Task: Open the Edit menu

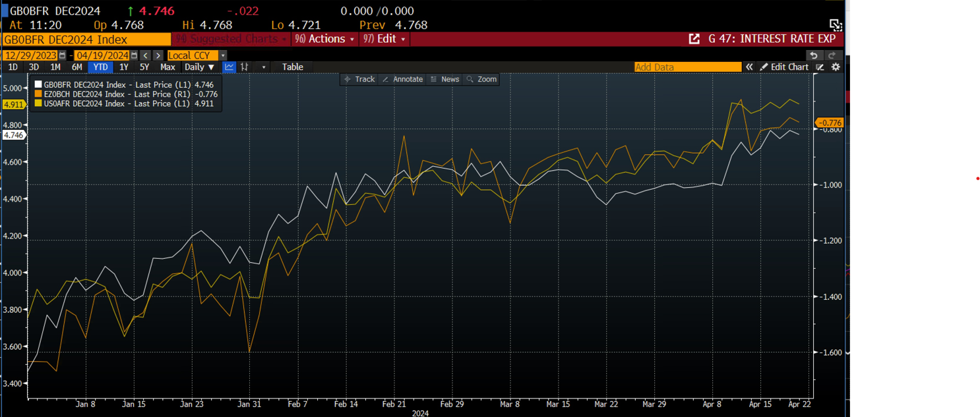Action: pyautogui.click(x=385, y=39)
